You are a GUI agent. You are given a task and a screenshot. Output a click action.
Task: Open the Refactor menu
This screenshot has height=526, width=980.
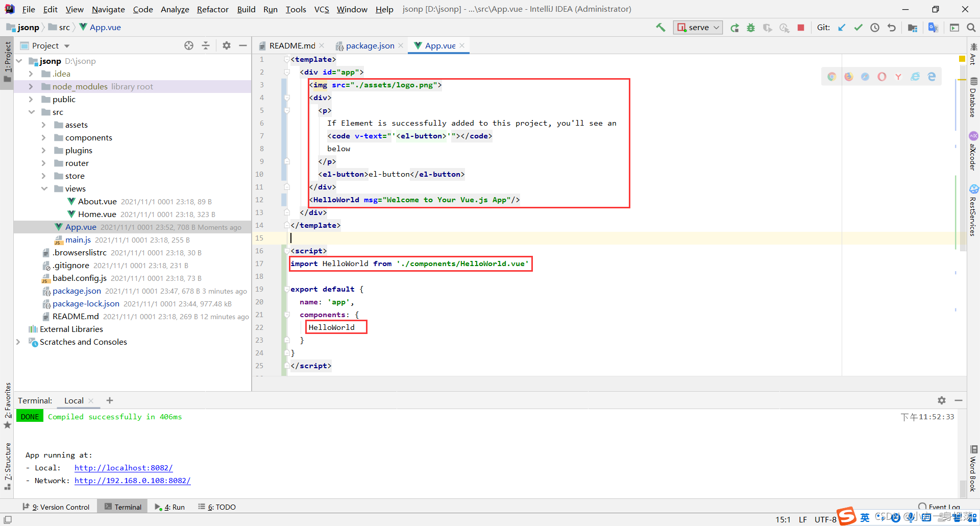(212, 9)
